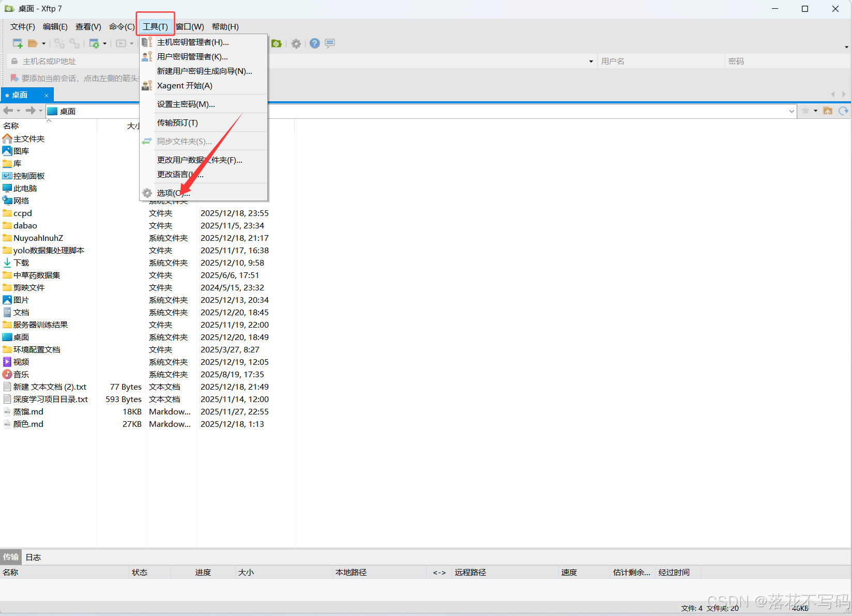Click the 密码 password field

tap(787, 61)
